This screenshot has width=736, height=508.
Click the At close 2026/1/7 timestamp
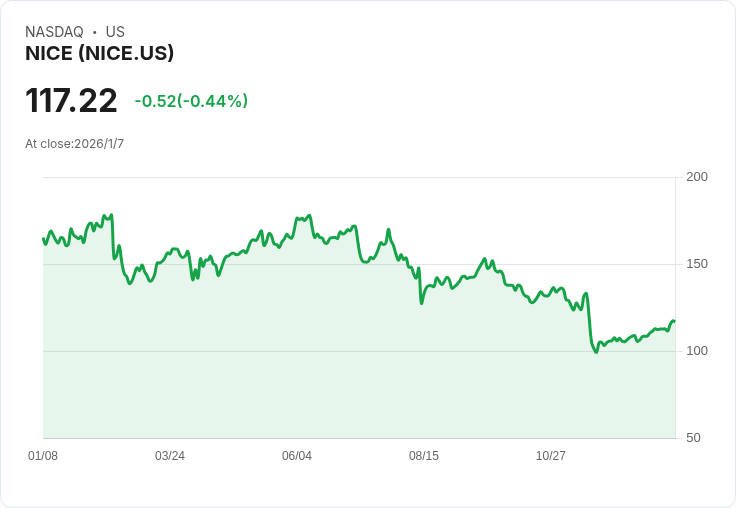coord(75,144)
